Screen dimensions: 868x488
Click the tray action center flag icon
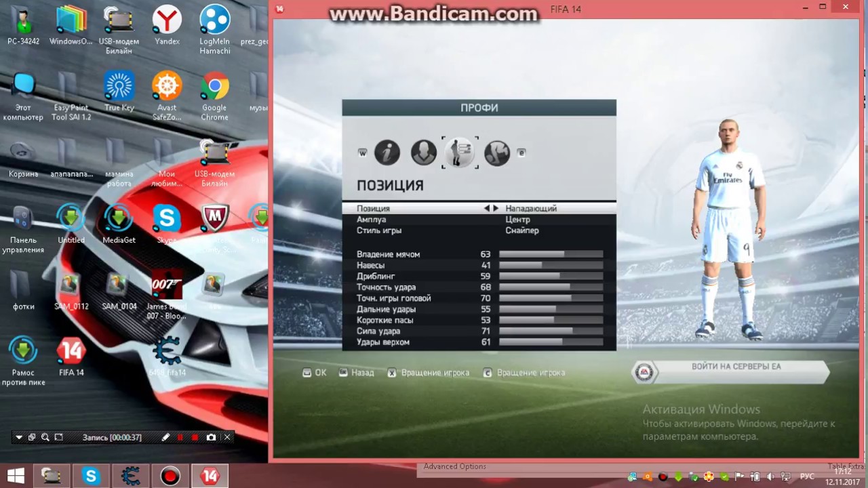pyautogui.click(x=739, y=476)
